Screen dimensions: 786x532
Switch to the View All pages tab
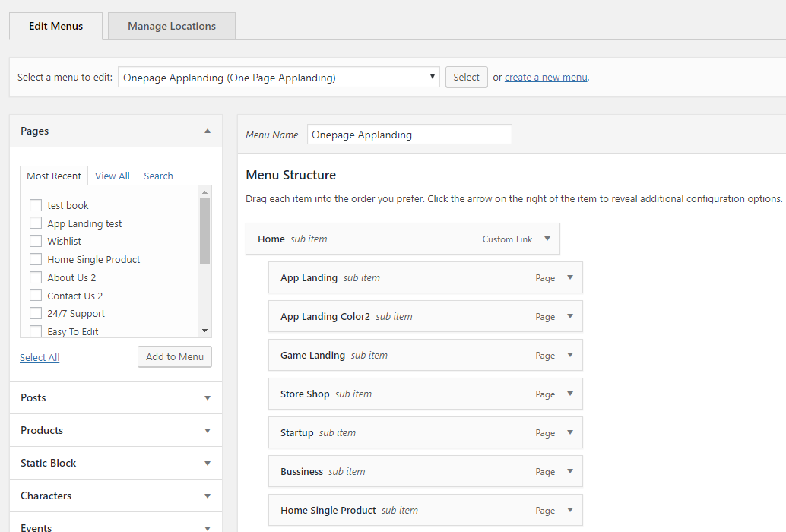click(x=113, y=176)
